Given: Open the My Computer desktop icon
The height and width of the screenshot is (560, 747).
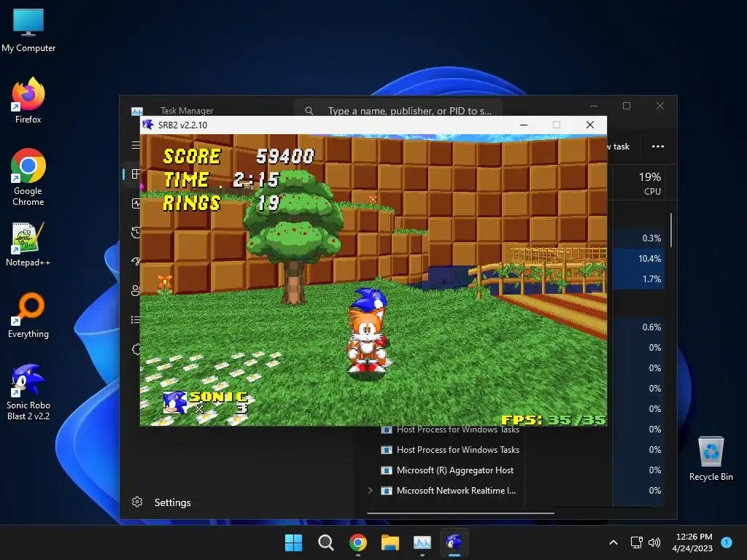Looking at the screenshot, I should (28, 29).
